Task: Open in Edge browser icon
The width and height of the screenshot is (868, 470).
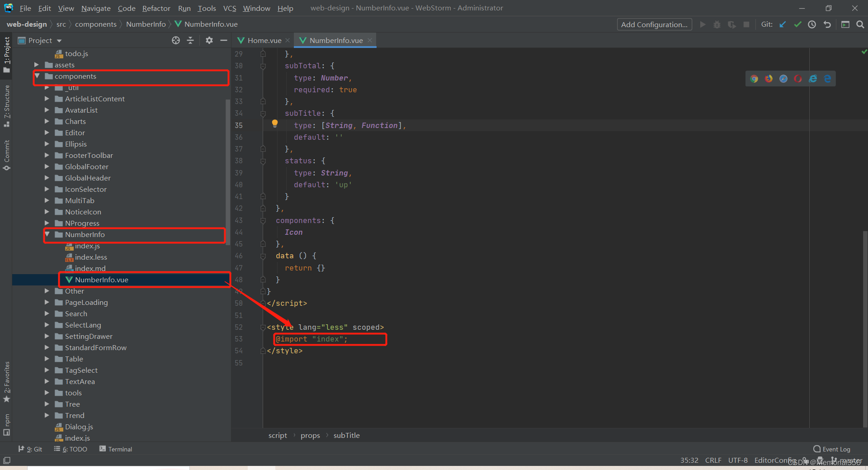Action: pos(827,79)
